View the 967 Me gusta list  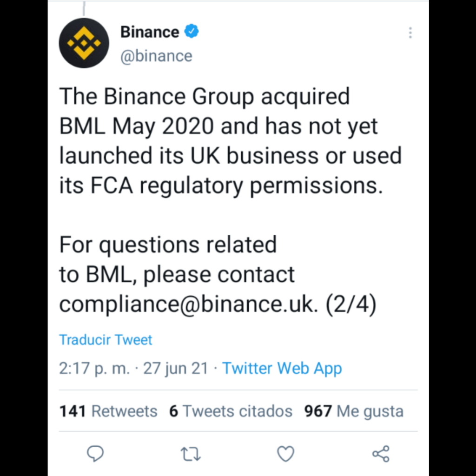coord(354,411)
